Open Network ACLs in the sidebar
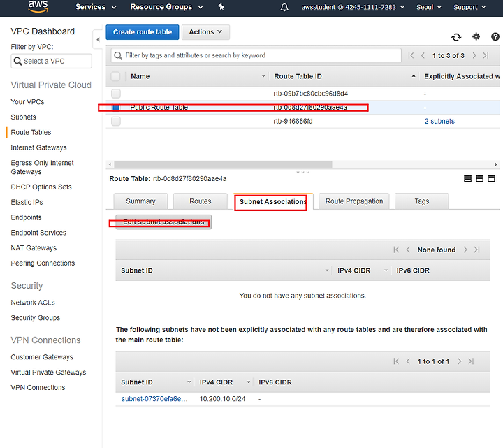The height and width of the screenshot is (448, 503). (x=33, y=303)
